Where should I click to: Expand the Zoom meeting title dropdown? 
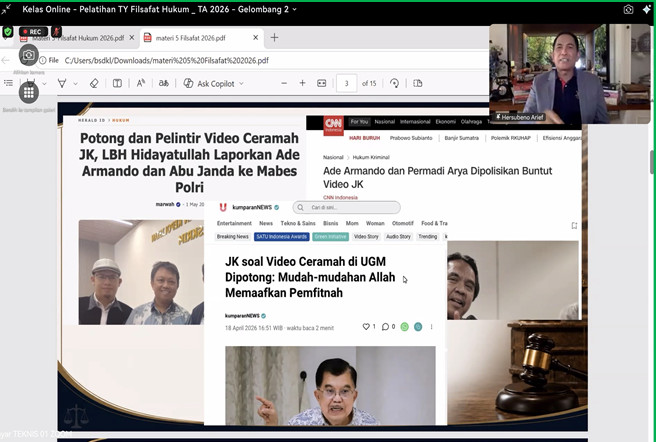click(x=295, y=9)
